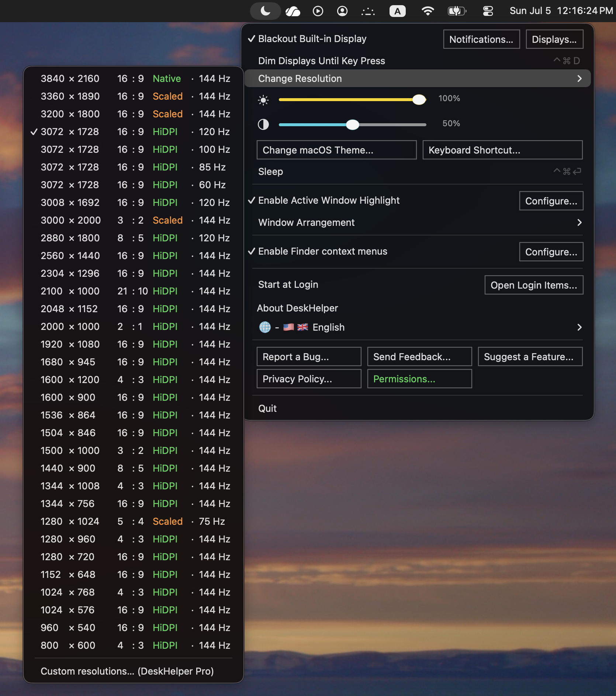The height and width of the screenshot is (696, 616).
Task: Click Keyboard Shortcut button
Action: click(x=502, y=150)
